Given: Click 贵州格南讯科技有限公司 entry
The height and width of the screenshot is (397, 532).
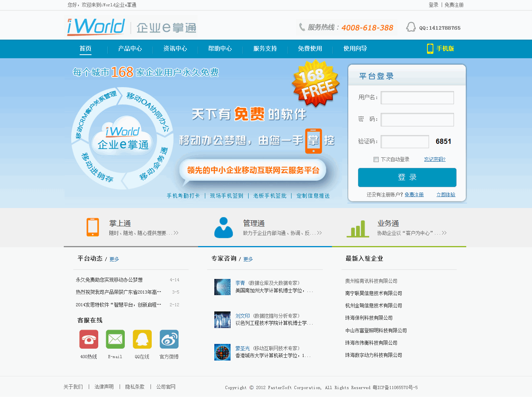Looking at the screenshot, I should [x=371, y=281].
